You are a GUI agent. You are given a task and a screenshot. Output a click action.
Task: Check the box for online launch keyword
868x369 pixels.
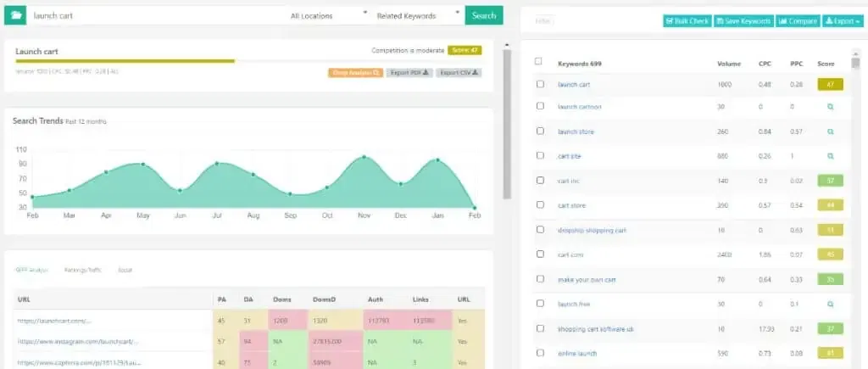tap(540, 353)
